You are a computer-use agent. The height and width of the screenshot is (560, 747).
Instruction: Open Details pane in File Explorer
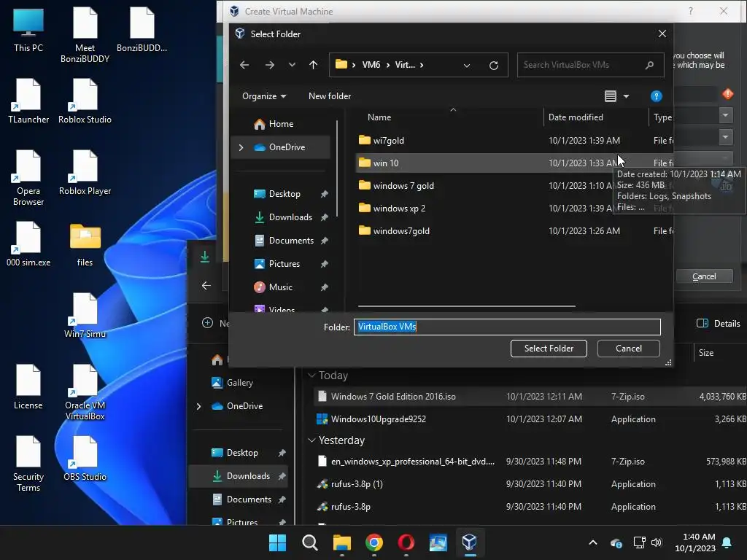(x=719, y=323)
